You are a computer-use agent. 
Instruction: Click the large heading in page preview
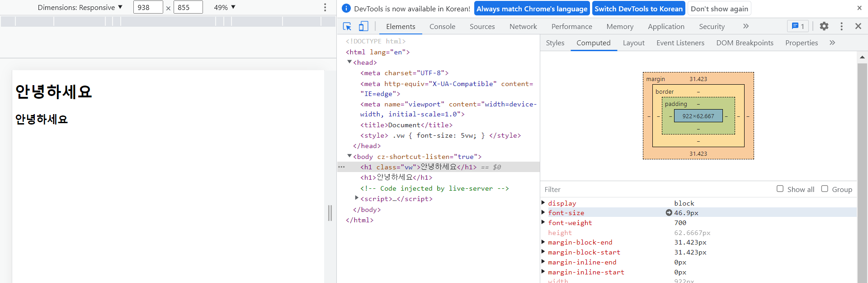(x=54, y=91)
